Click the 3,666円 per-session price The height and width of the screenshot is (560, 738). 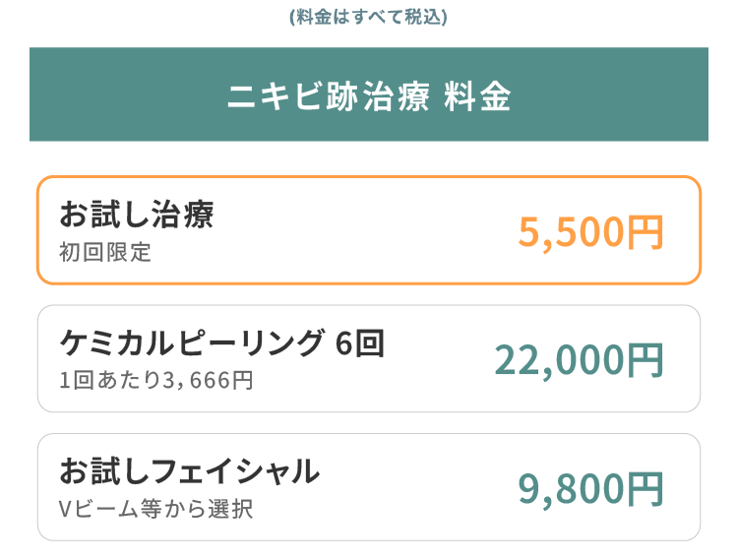(212, 380)
